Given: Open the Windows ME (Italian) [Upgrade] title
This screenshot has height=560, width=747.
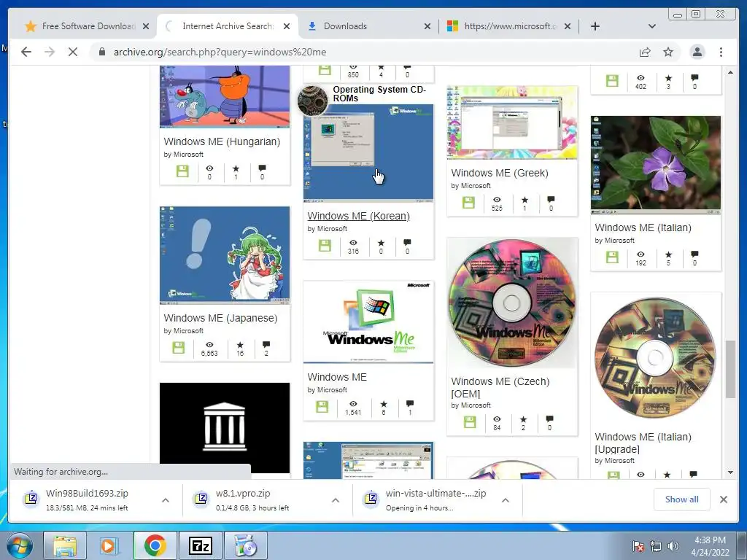Looking at the screenshot, I should pos(643,443).
